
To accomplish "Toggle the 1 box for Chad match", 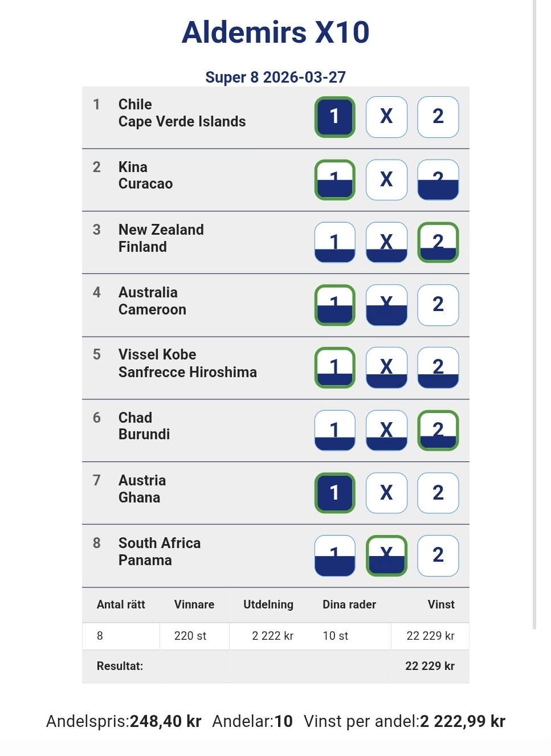I will [x=334, y=430].
